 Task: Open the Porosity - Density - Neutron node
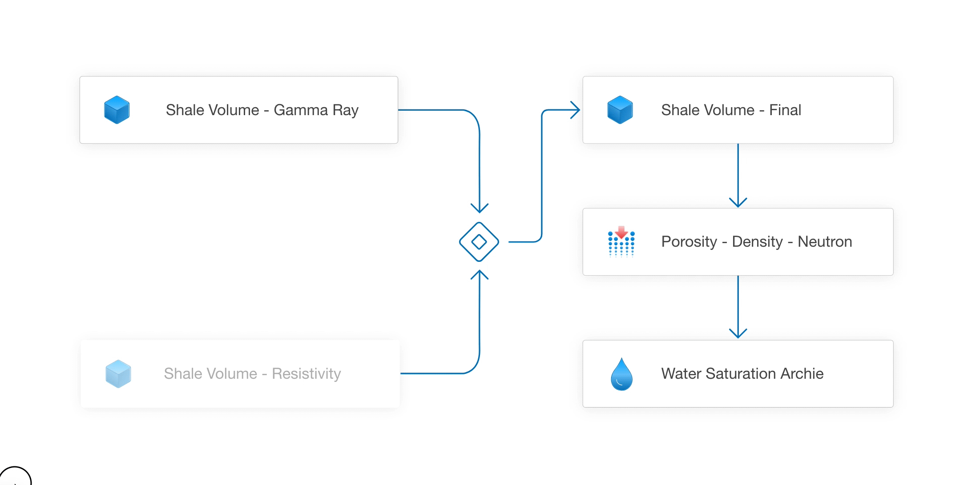click(738, 242)
